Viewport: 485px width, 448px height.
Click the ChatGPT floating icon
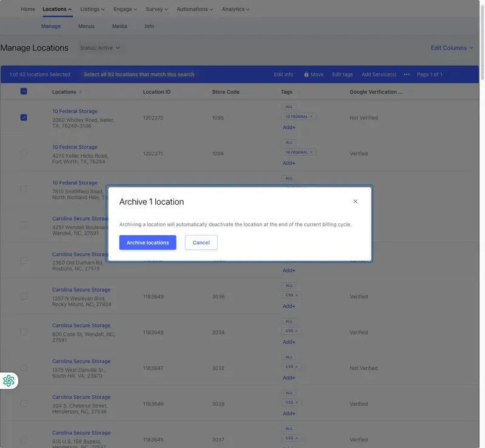tap(8, 381)
